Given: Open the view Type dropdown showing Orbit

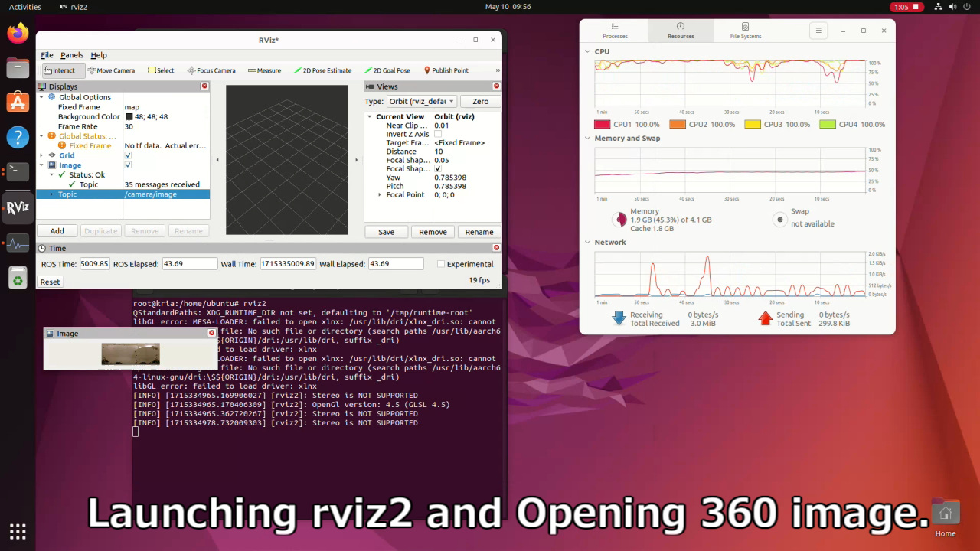Looking at the screenshot, I should coord(421,101).
